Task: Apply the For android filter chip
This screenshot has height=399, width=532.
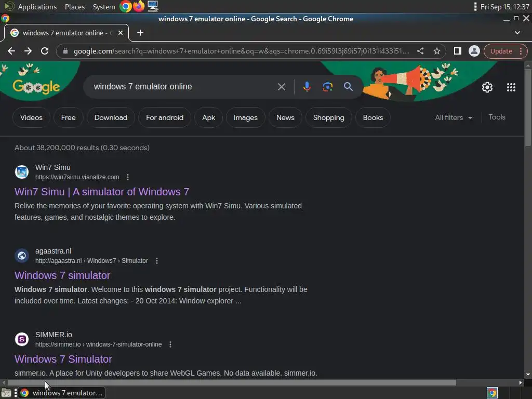Action: pyautogui.click(x=165, y=117)
